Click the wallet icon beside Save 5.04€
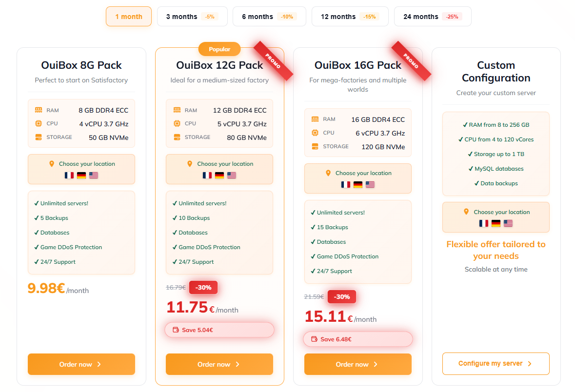 point(176,330)
